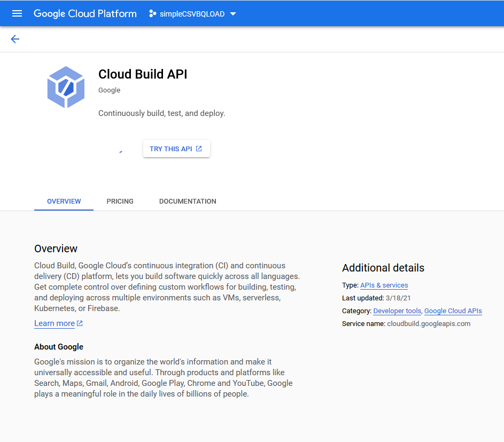
Task: Click external link icon in TRY THIS API
Action: (199, 149)
